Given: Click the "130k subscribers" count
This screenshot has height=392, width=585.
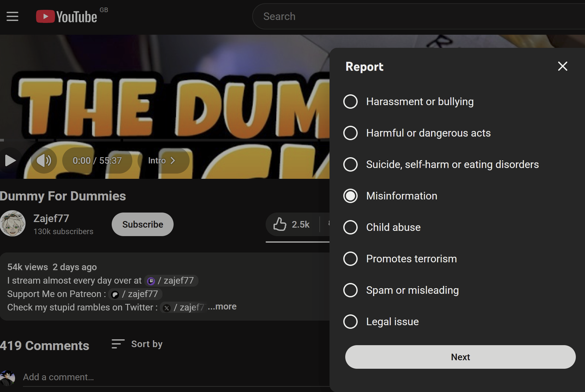Looking at the screenshot, I should [63, 232].
